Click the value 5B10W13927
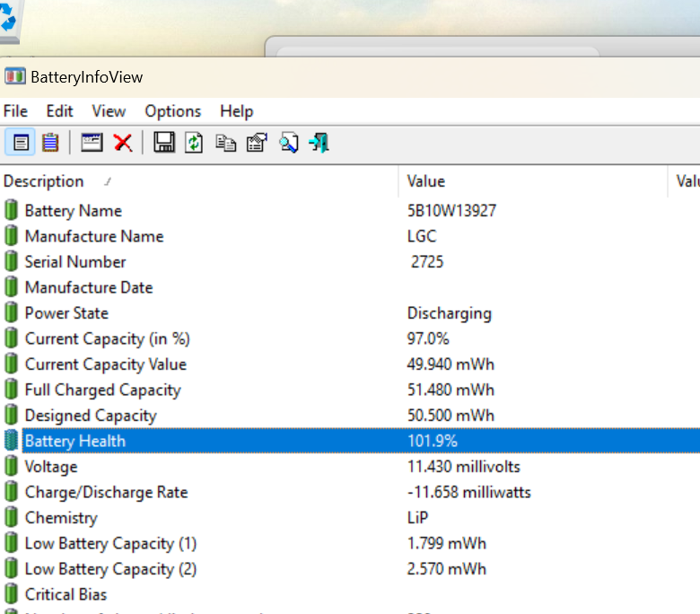 (451, 210)
